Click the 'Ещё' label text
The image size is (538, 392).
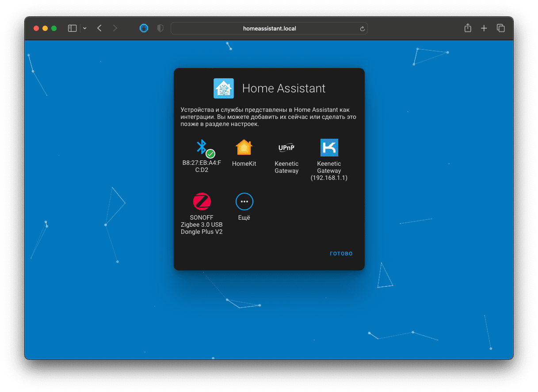pyautogui.click(x=244, y=217)
